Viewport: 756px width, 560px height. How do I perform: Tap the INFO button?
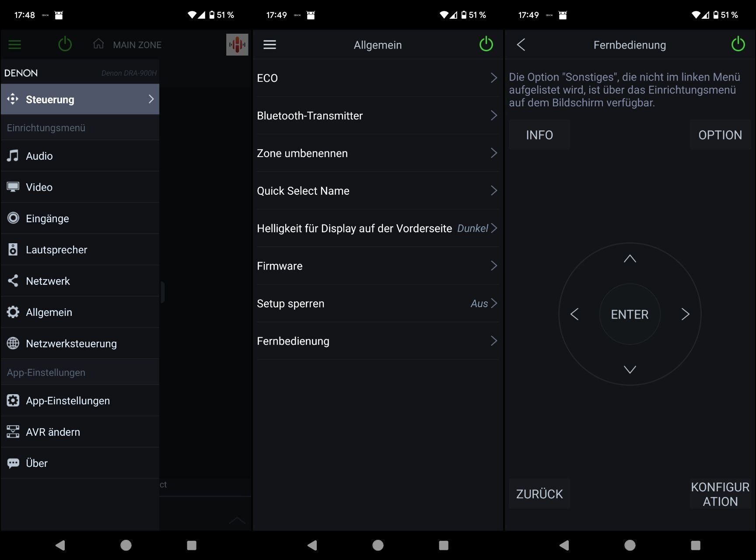click(x=539, y=135)
